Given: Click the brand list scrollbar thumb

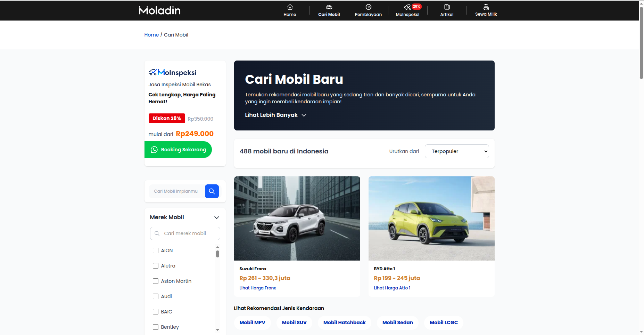Looking at the screenshot, I should [x=217, y=254].
